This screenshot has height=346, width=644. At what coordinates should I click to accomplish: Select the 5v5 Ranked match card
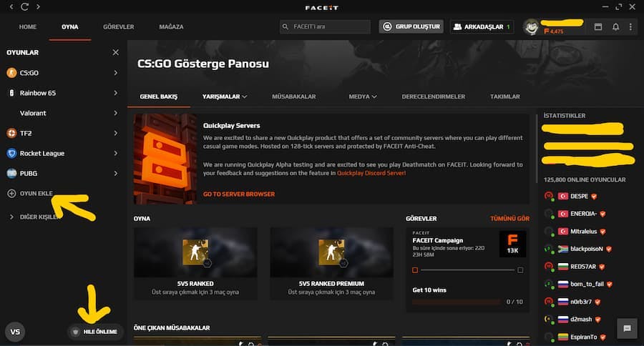pos(195,262)
